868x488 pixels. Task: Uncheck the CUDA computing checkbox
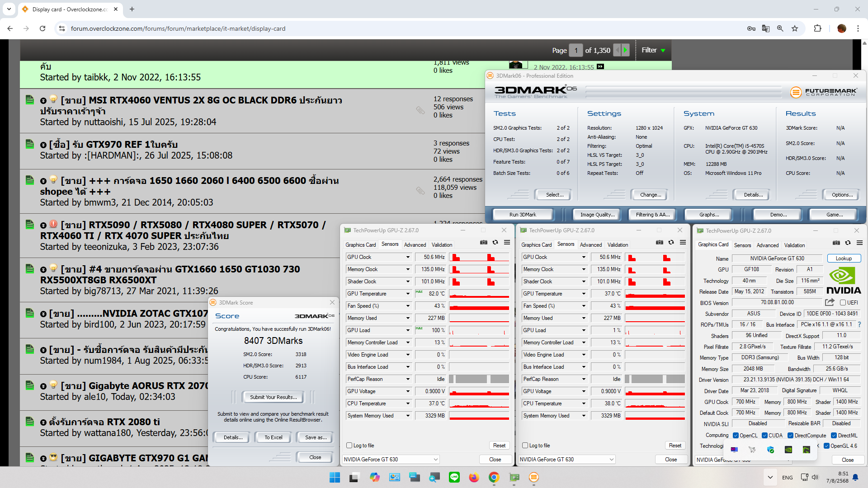point(764,436)
